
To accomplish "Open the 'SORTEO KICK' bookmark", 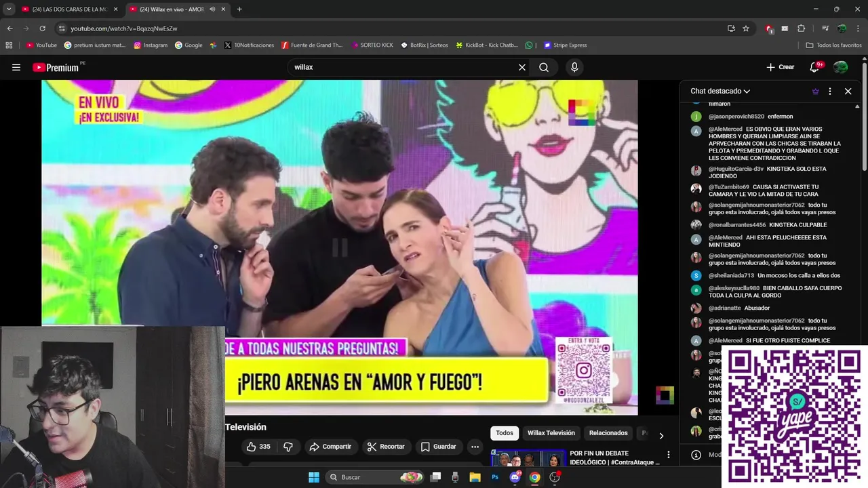I will [372, 45].
